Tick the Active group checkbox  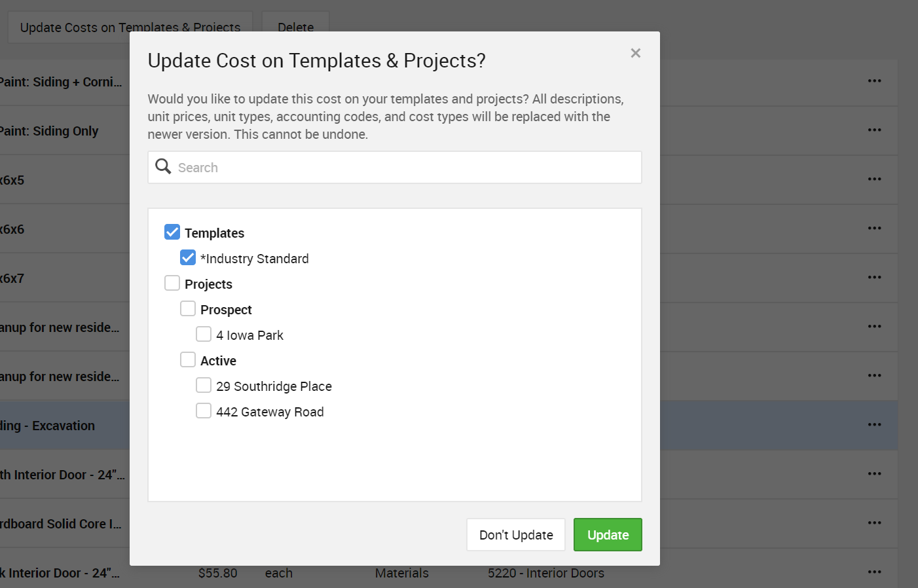188,360
